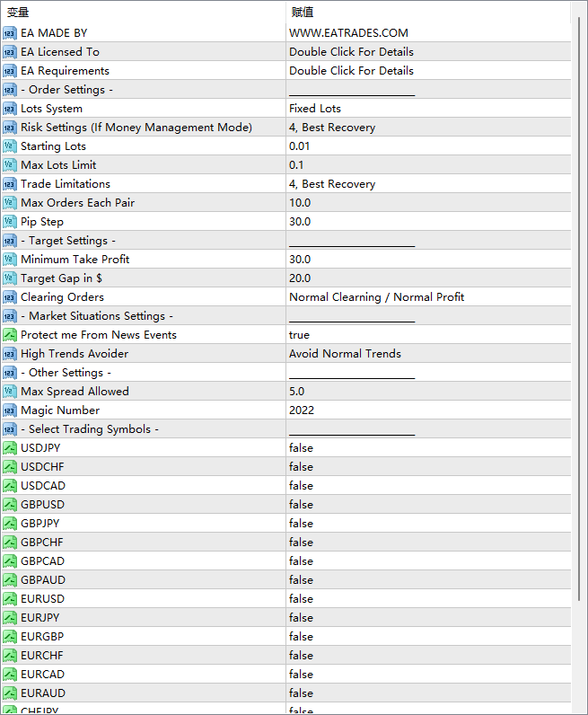This screenshot has width=588, height=715.
Task: Click the Minimum Take Profit value 30.0
Action: click(300, 260)
